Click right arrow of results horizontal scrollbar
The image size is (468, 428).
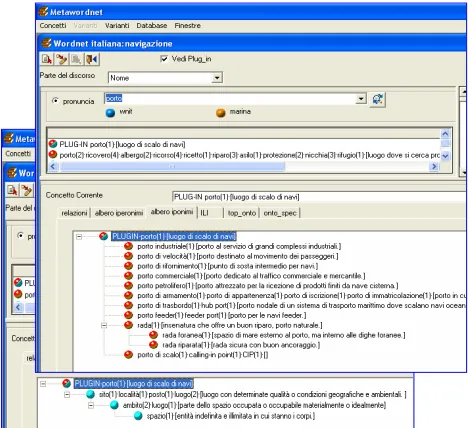[x=434, y=166]
